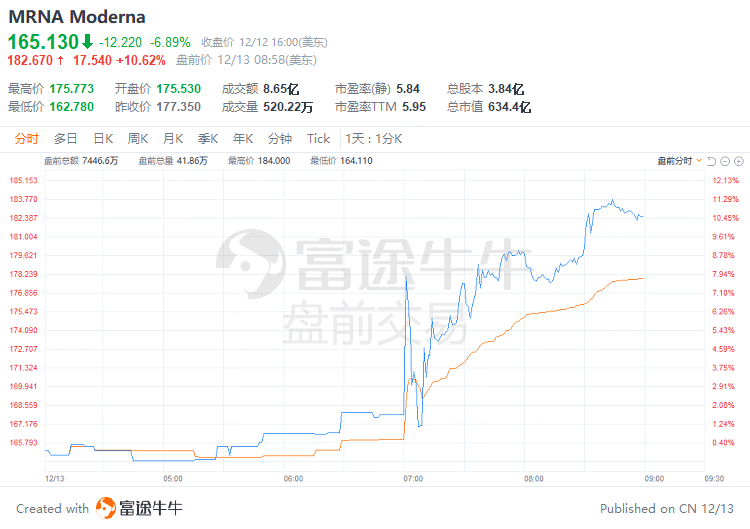Screen dimensions: 750x529
Task: Click the 盘前总额 7446.6万 label
Action: tap(81, 161)
